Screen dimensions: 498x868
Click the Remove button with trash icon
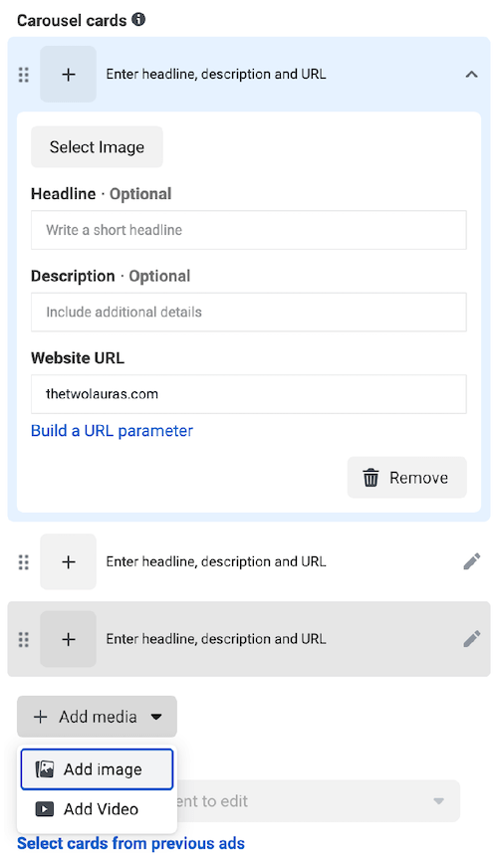[406, 477]
